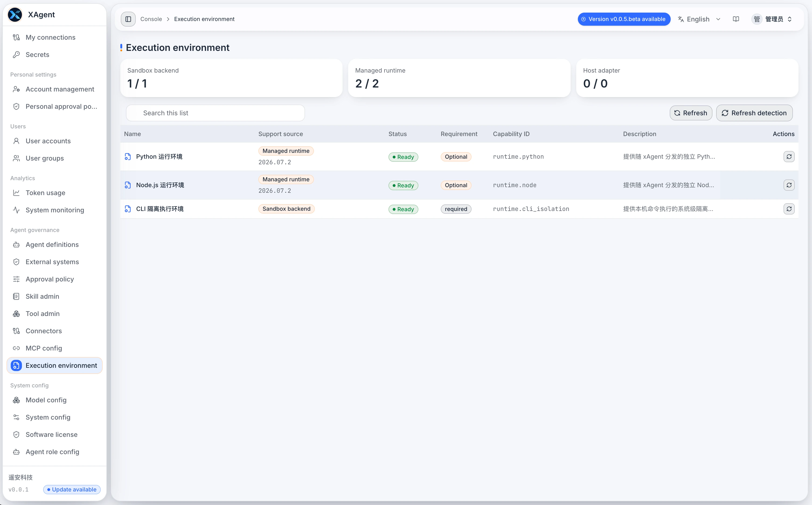812x505 pixels.
Task: Click the MCP config link icon
Action: tap(16, 348)
